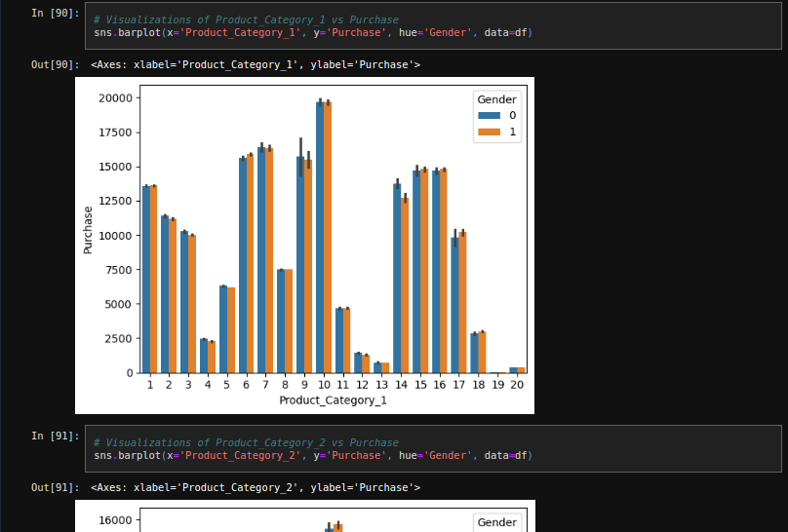Image resolution: width=788 pixels, height=532 pixels.
Task: Click the Gender legend title in second chart
Action: click(496, 522)
